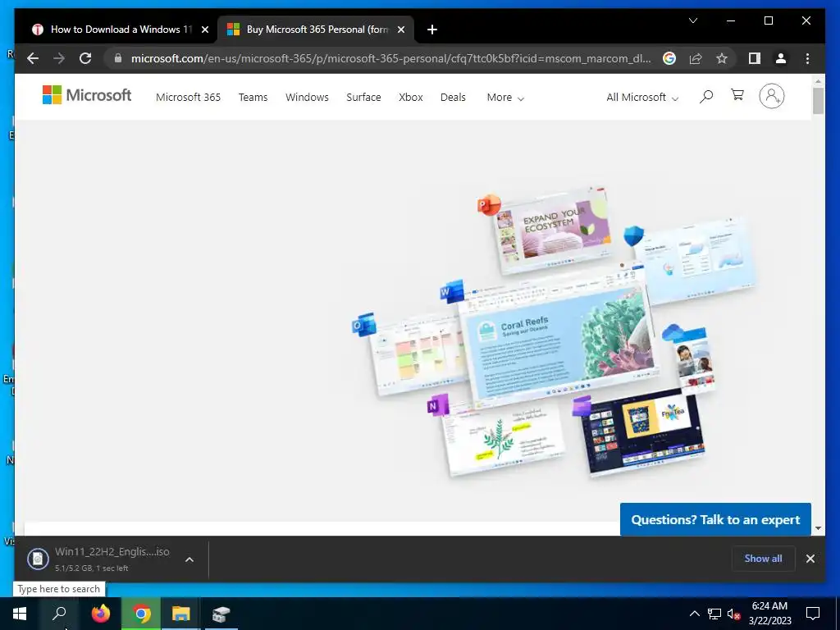Open the taskbar clock and date

pos(769,614)
